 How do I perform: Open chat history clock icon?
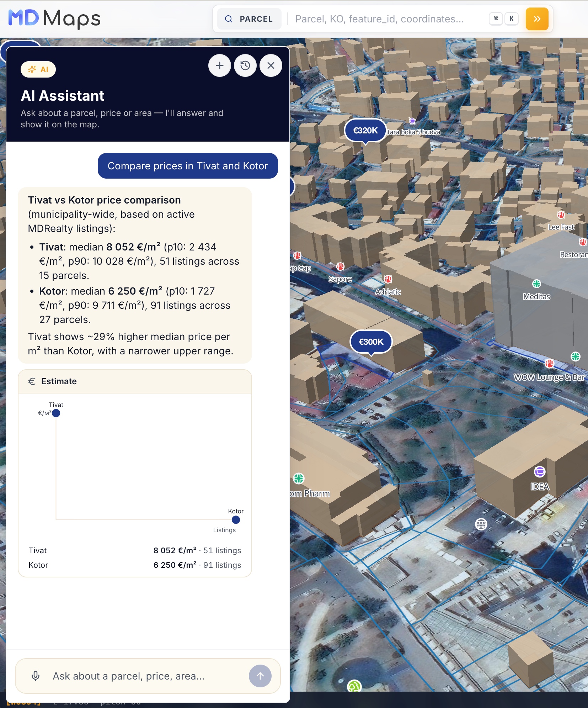[245, 65]
